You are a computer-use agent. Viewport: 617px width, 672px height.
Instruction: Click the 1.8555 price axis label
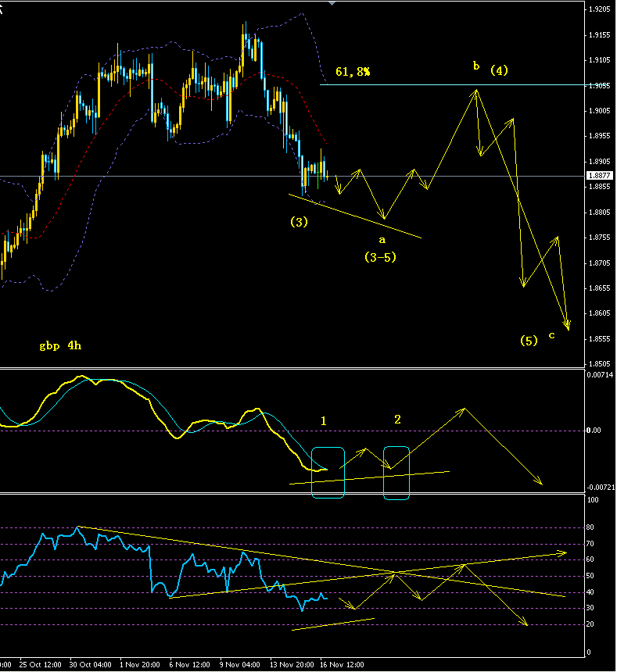(x=600, y=338)
